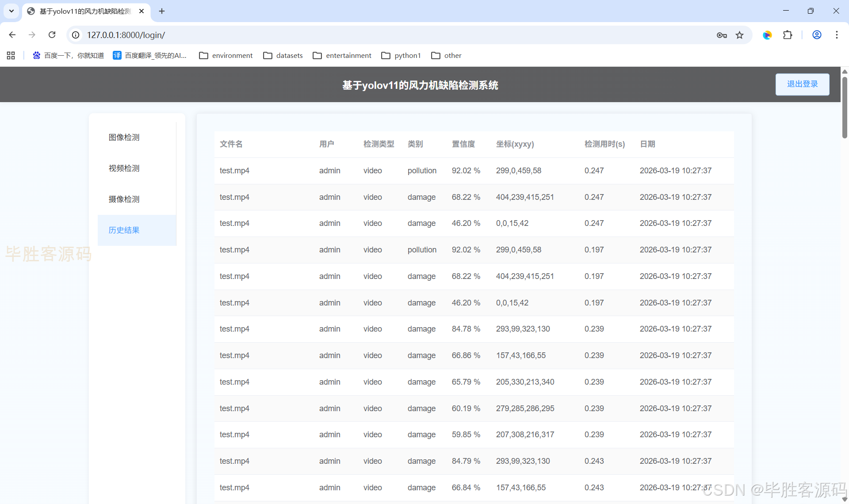Open the python1 bookmark folder
Viewport: 849px width, 504px height.
click(401, 55)
